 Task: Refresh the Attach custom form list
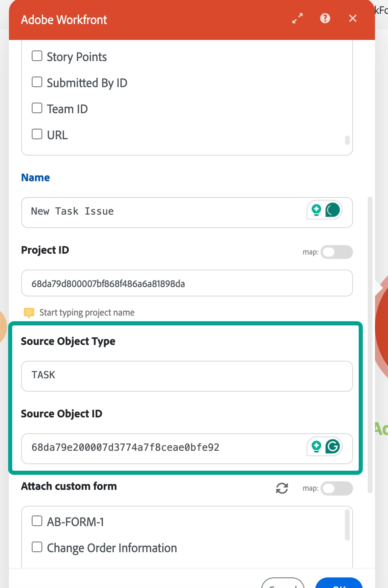point(282,488)
